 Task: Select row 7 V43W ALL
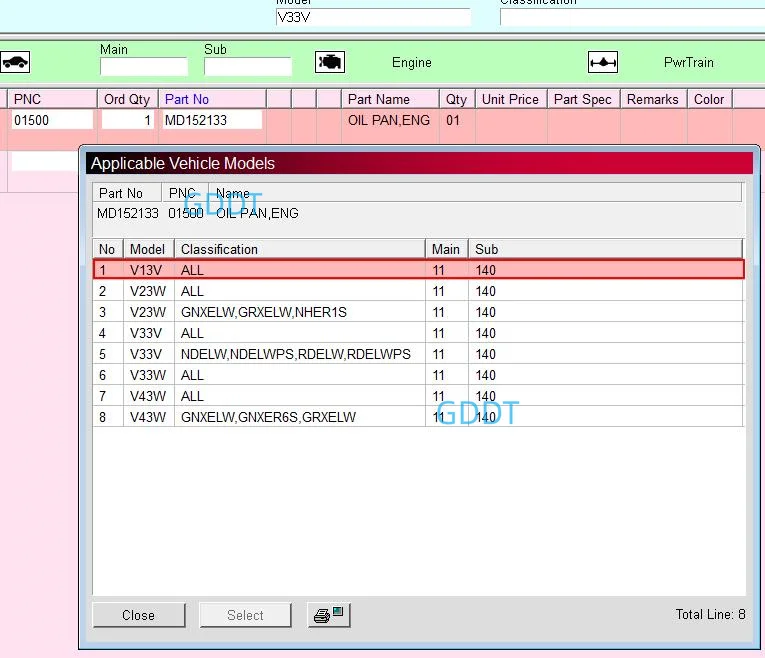point(419,396)
